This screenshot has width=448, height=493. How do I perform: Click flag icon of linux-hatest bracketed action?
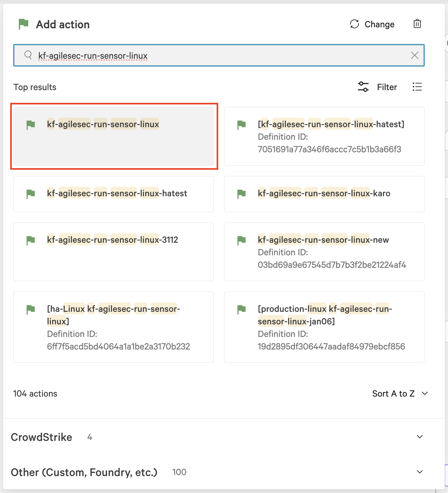[x=242, y=125]
